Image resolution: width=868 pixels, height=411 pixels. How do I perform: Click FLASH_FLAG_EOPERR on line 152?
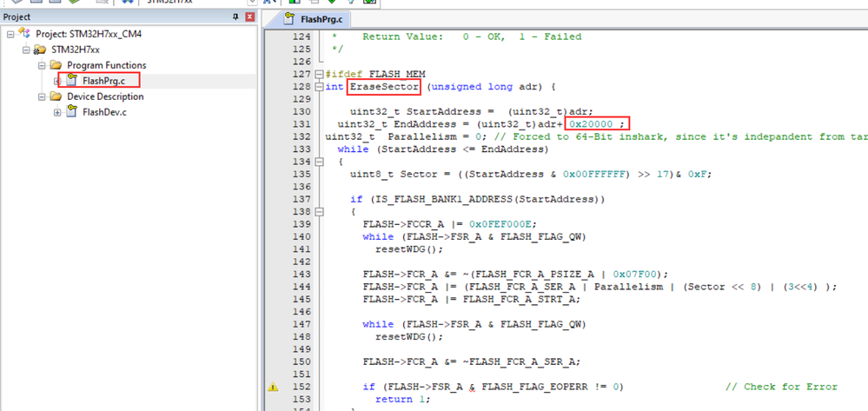(x=533, y=387)
